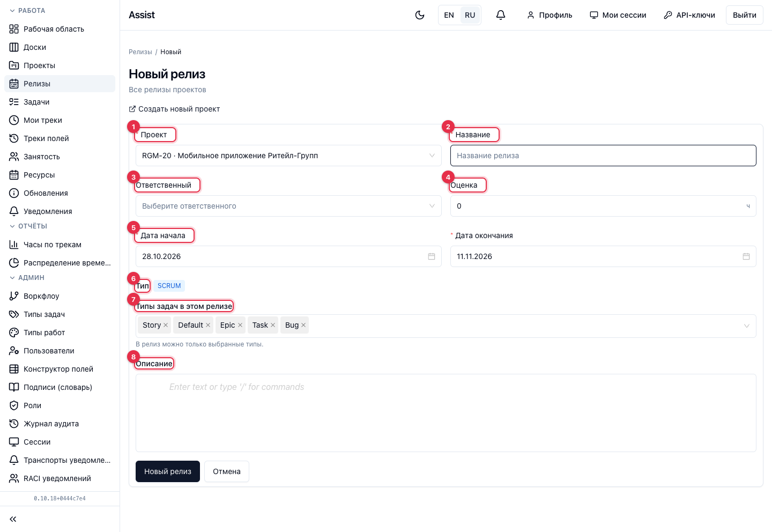Click the Часы по трекам chart icon

14,245
